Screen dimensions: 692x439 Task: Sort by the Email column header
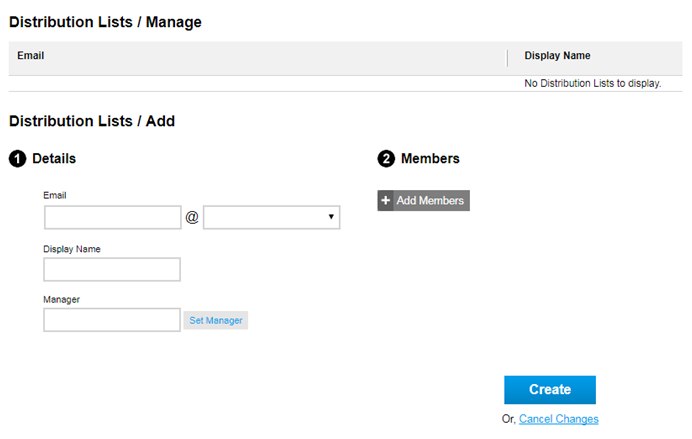pos(31,56)
